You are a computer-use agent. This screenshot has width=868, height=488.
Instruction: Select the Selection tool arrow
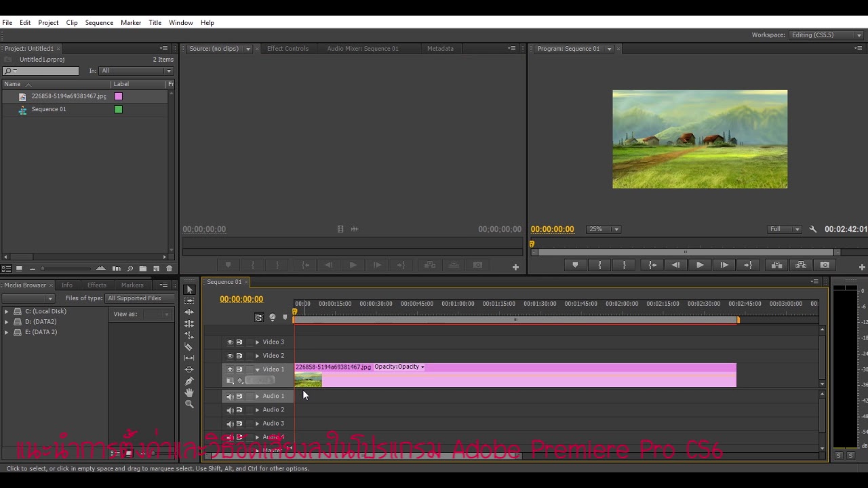189,289
